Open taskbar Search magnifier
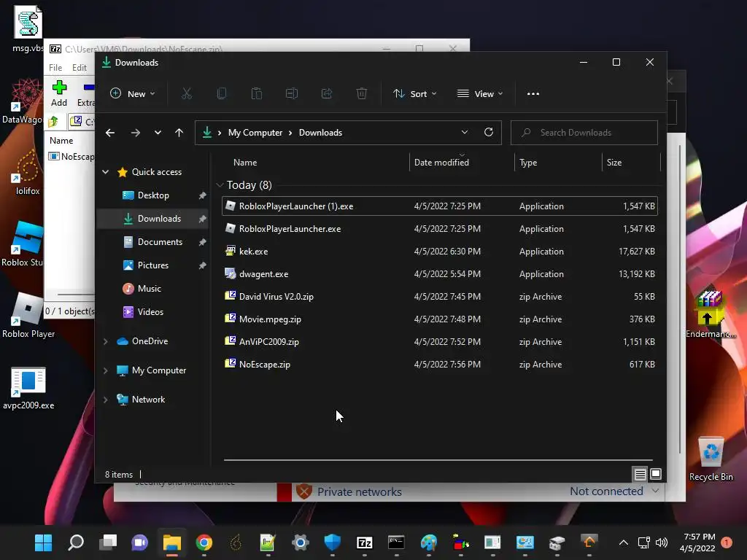Screen dimensions: 747x560 pos(76,542)
